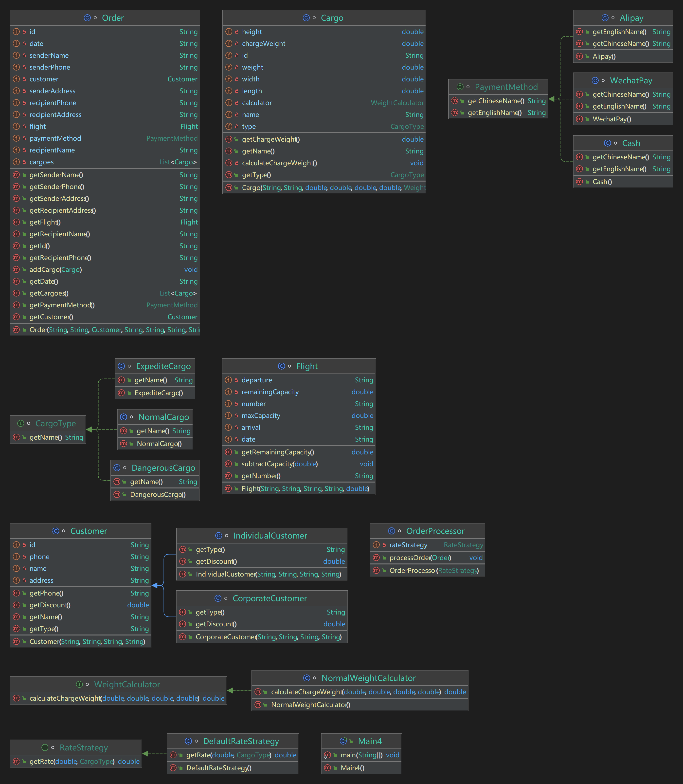Click the class icon beside Order title
The width and height of the screenshot is (683, 784).
coord(87,18)
